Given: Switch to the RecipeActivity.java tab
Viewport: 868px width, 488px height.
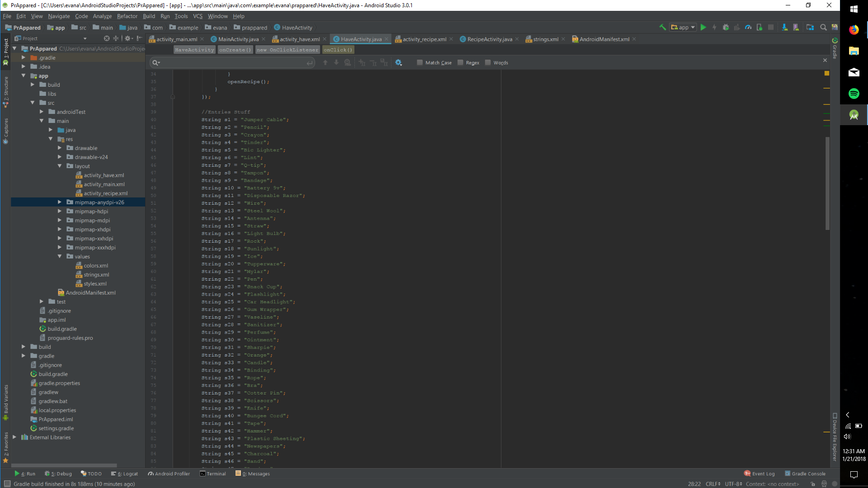Looking at the screenshot, I should 489,39.
